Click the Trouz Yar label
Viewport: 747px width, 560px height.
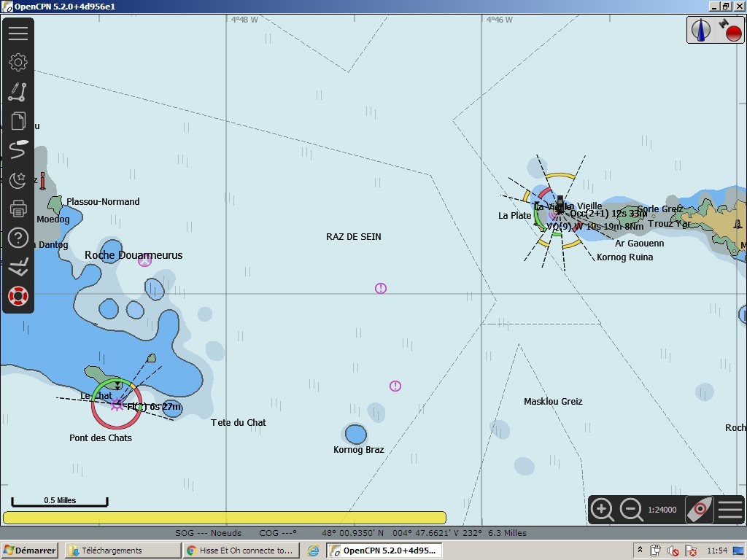670,223
